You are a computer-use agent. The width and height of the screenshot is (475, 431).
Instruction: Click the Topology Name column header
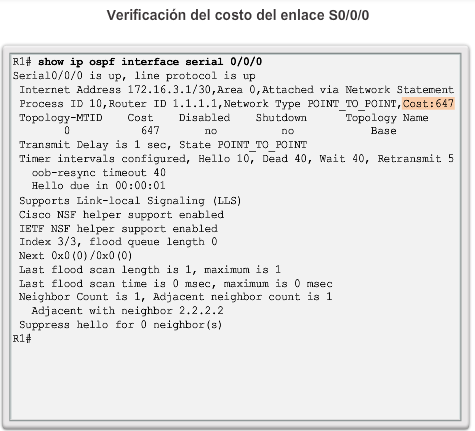[387, 118]
